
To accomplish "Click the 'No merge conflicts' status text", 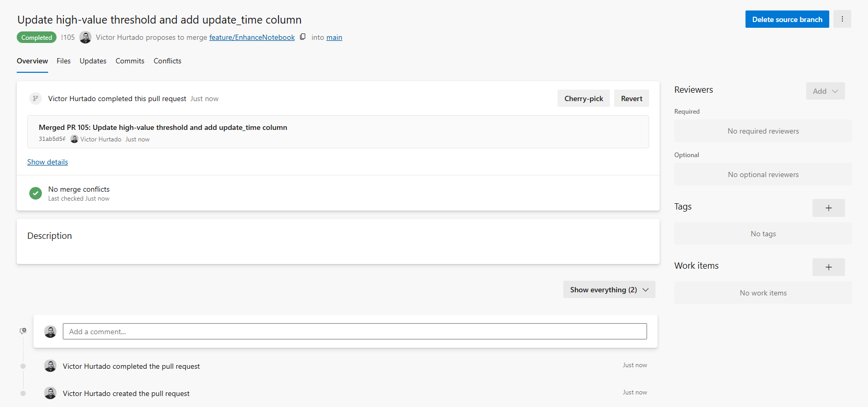I will click(79, 189).
